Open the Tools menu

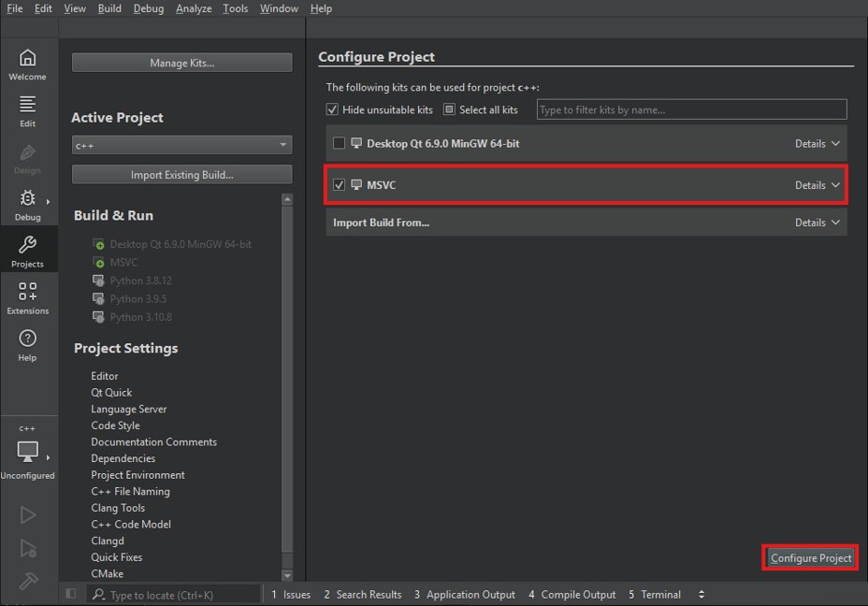pos(236,8)
